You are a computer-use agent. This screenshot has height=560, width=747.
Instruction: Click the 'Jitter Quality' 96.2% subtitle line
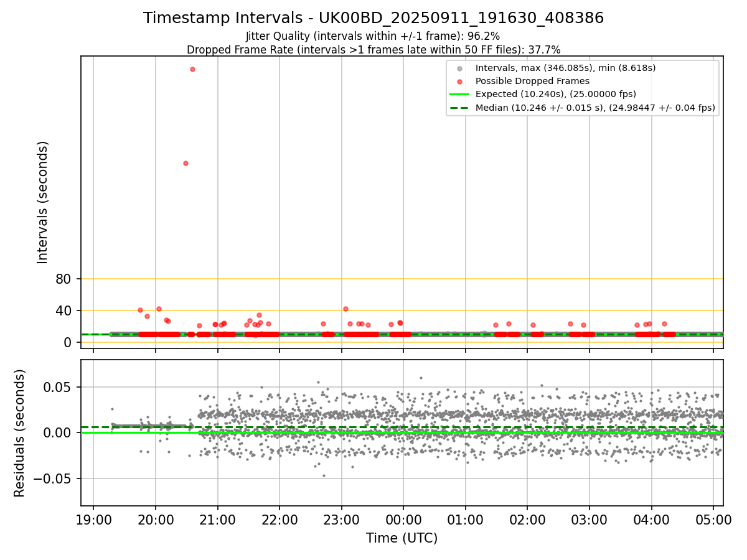pos(373,36)
